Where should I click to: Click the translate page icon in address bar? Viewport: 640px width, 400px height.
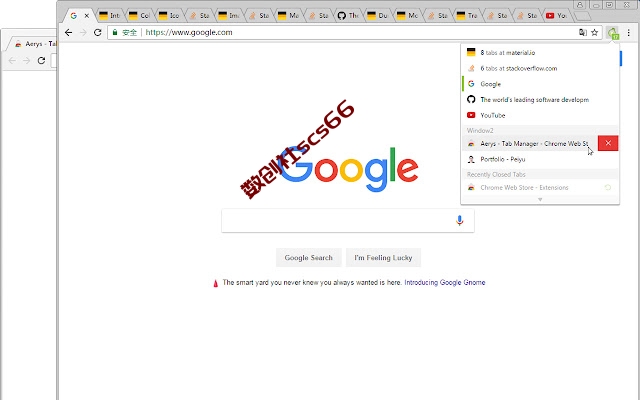tap(583, 33)
